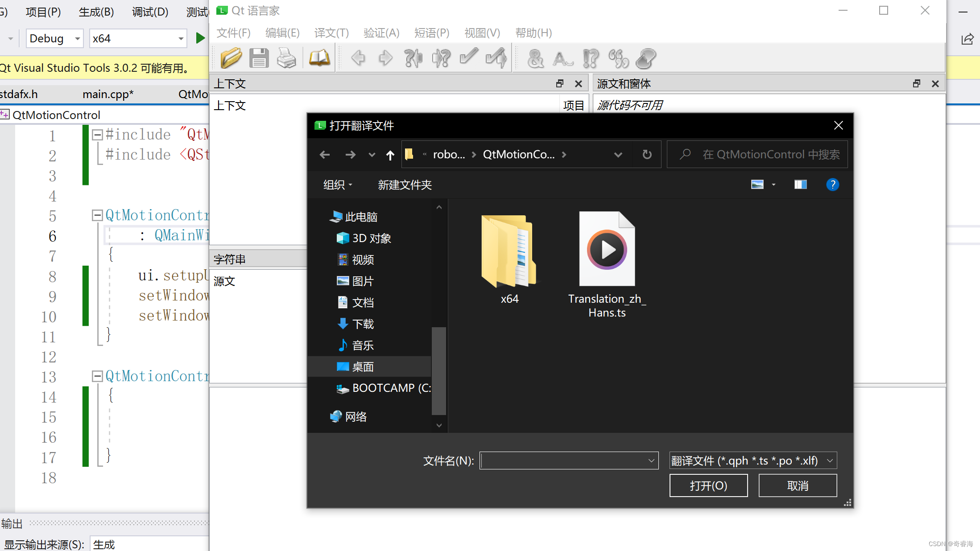
Task: Open recent locations dropdown in file dialog
Action: pyautogui.click(x=372, y=155)
